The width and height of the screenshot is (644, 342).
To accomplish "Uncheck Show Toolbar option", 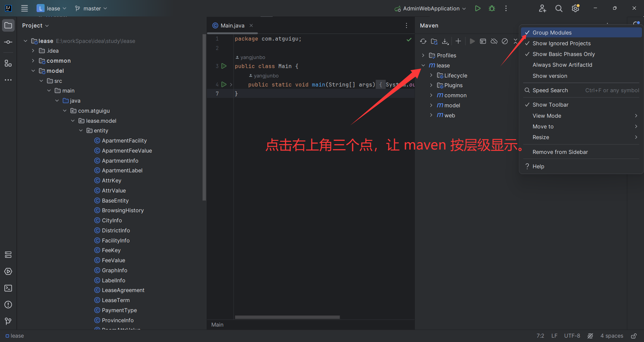I will [581, 105].
